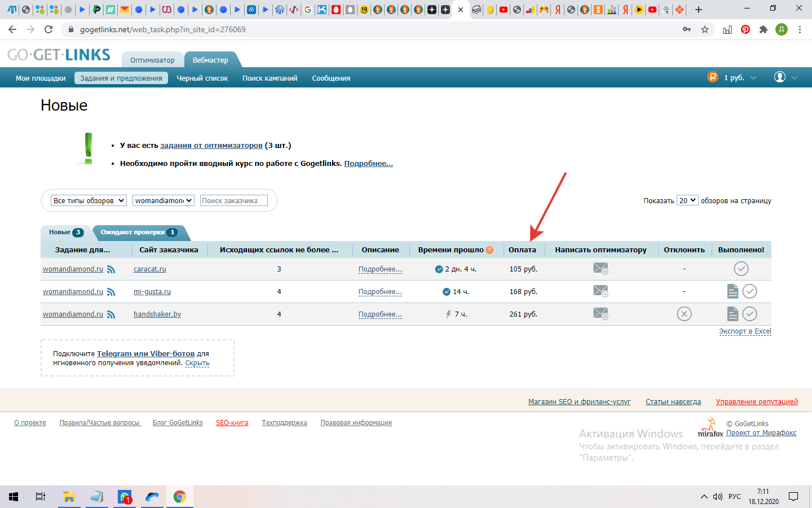Show hidden system tray icons
Screen dimensions: 812x508
pyautogui.click(x=704, y=497)
